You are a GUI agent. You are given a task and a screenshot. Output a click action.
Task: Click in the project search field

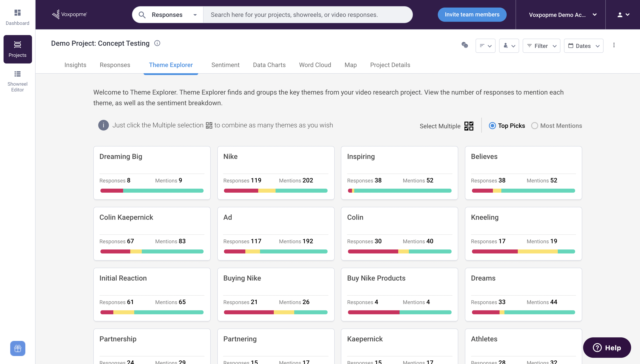pyautogui.click(x=308, y=15)
